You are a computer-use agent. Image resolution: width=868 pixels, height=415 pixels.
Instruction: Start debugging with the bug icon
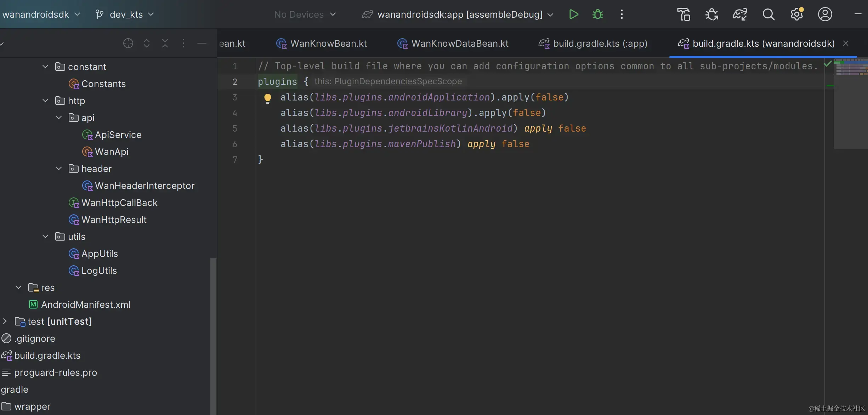(x=598, y=15)
